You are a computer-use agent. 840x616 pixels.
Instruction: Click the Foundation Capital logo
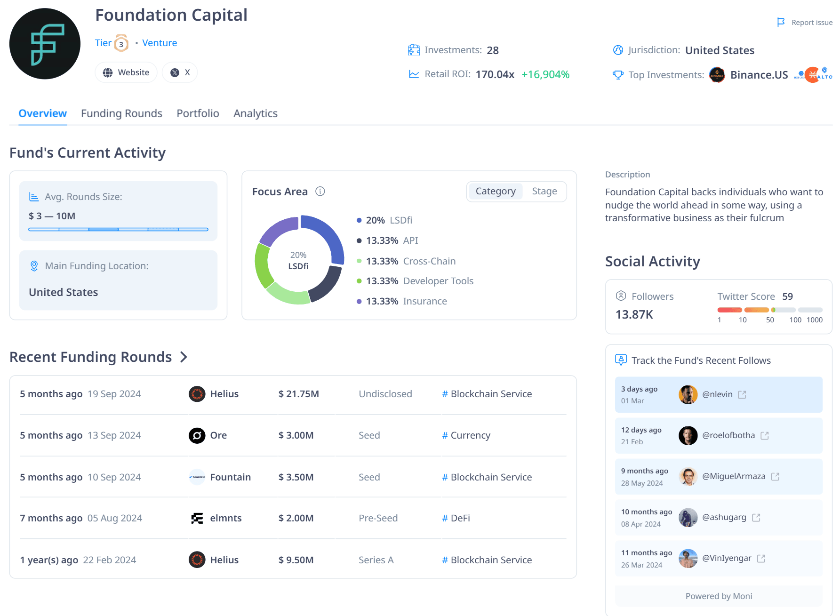(x=45, y=44)
